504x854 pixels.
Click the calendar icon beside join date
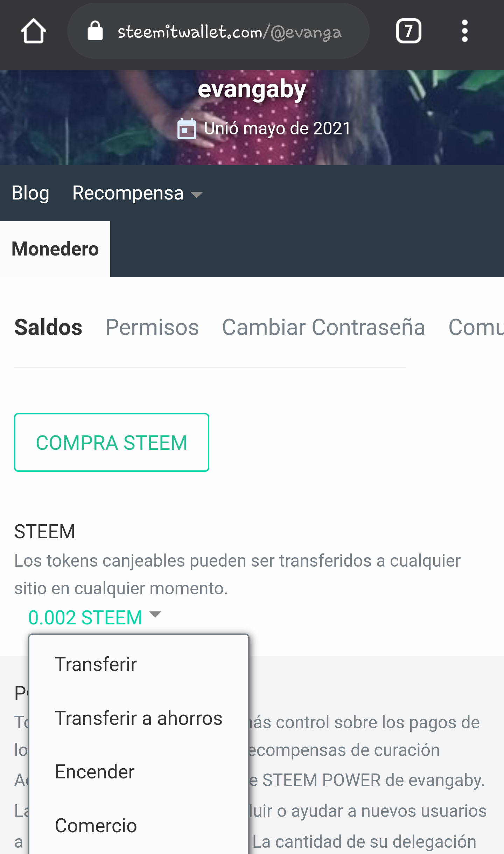click(187, 129)
